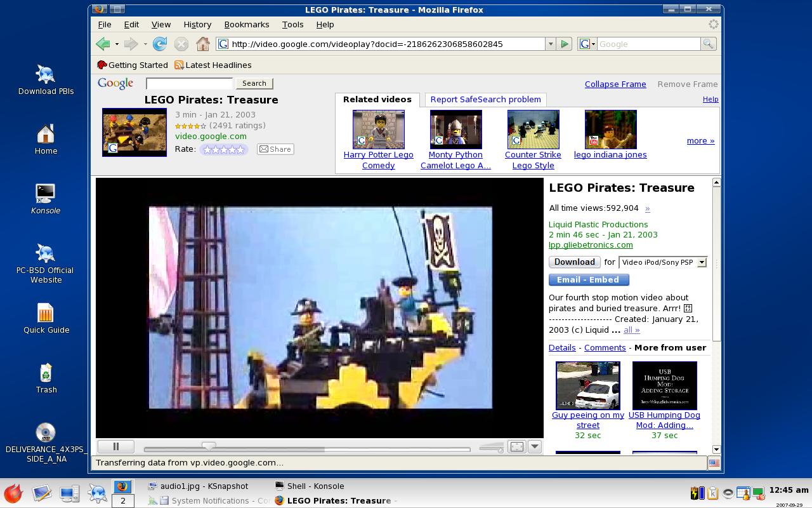Open the File menu
The height and width of the screenshot is (508, 812).
coord(105,24)
